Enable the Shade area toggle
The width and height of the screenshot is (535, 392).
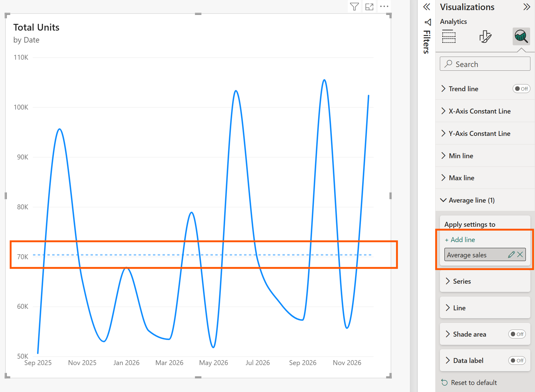coord(517,334)
